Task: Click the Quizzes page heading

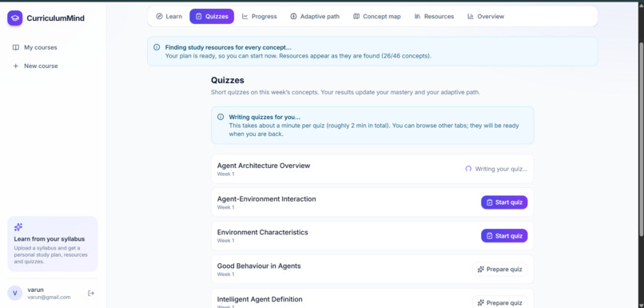Action: 228,80
